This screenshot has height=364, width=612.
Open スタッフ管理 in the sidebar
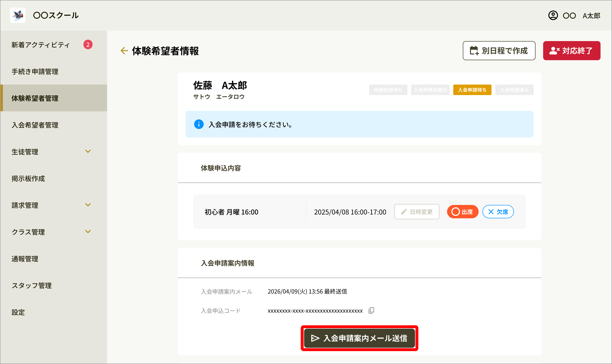(54, 285)
